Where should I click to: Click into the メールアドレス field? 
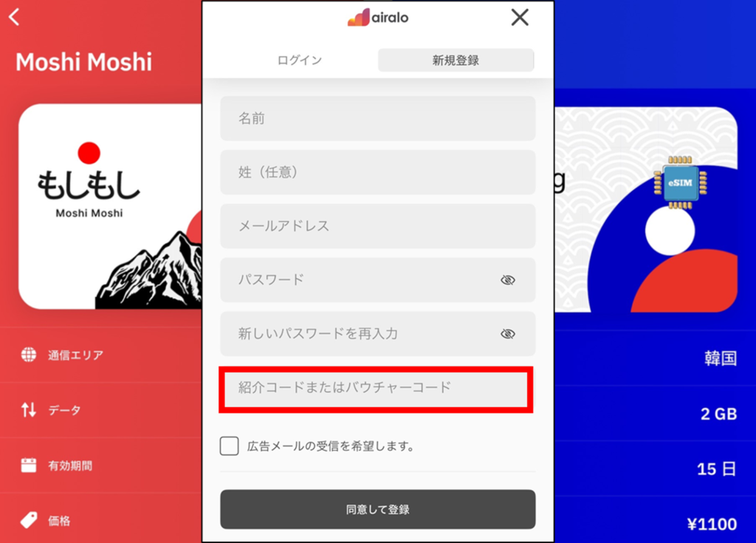point(378,226)
